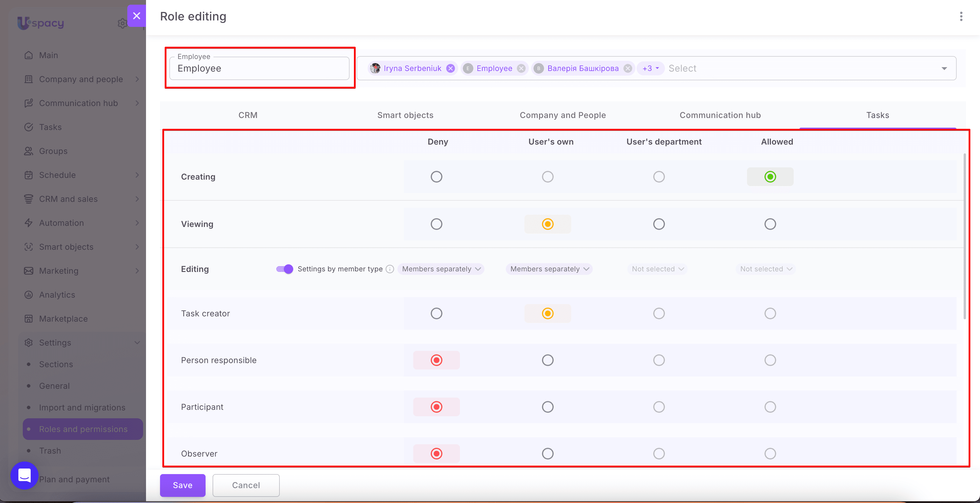
Task: Select Deny for Creating
Action: click(x=436, y=177)
